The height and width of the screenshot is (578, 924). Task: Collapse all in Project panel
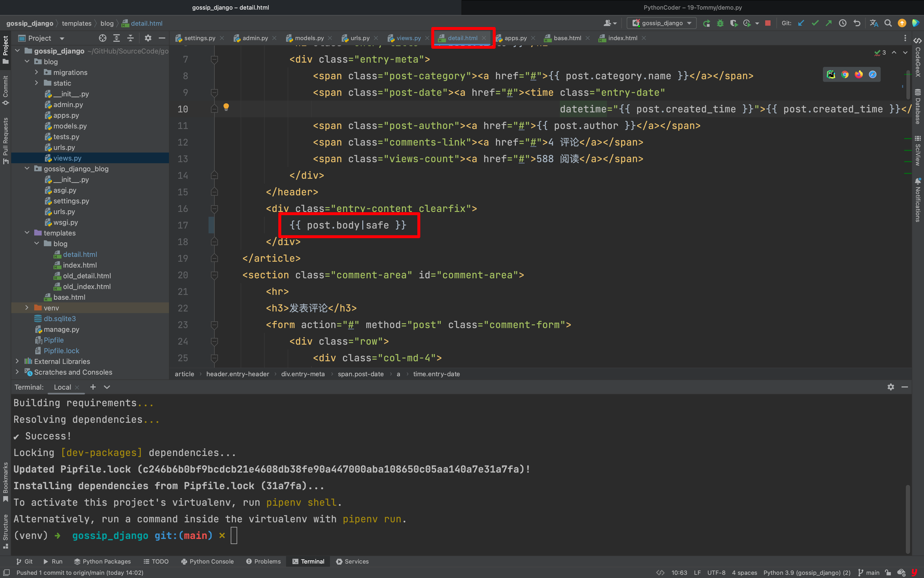click(130, 38)
